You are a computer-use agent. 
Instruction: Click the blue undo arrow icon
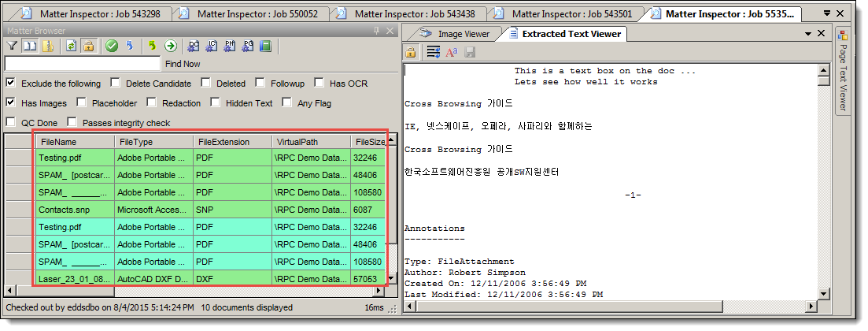tap(130, 46)
